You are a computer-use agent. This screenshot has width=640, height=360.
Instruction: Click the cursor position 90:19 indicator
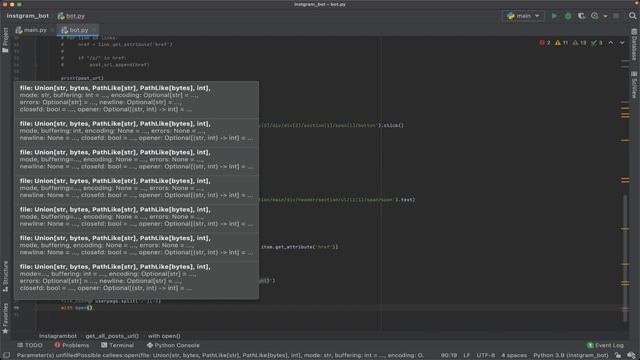point(449,356)
